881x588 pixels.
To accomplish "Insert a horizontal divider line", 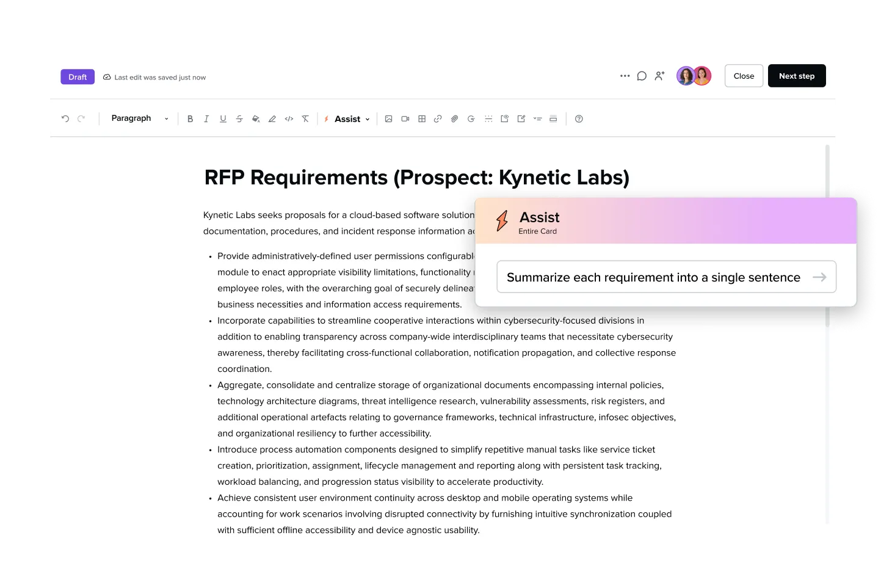I will pos(488,119).
